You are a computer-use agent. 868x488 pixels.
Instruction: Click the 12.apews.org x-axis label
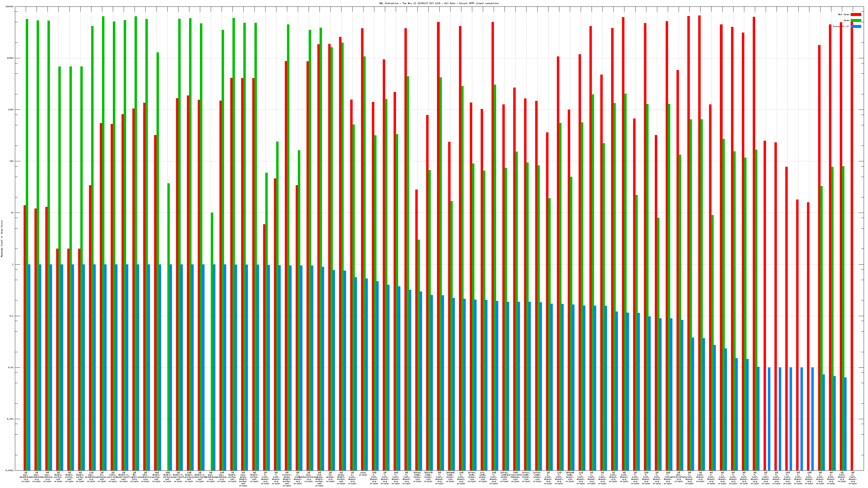330,477
